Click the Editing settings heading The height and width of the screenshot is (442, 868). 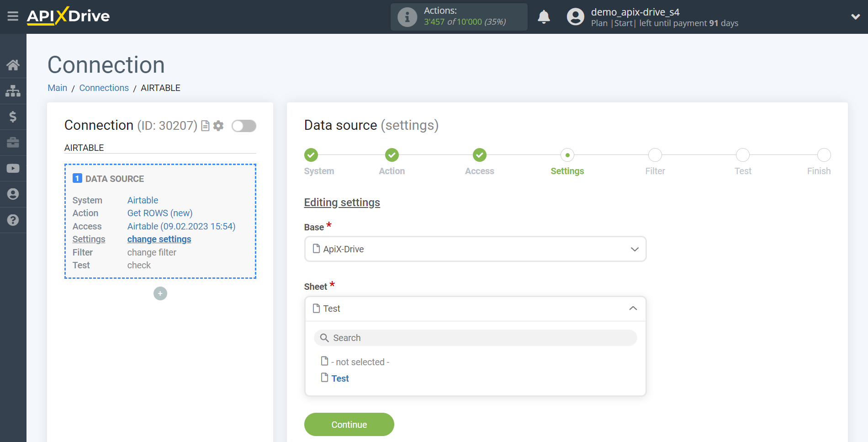pyautogui.click(x=342, y=202)
